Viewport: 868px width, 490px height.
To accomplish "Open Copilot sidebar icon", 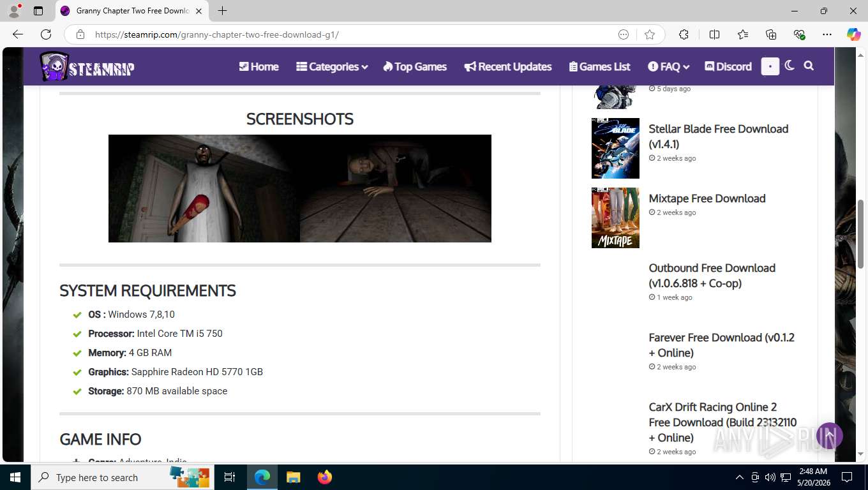I will (x=854, y=34).
